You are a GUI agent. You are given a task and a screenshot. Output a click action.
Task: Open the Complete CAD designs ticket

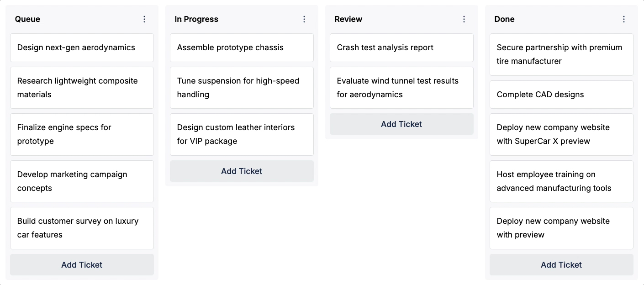[x=561, y=95]
